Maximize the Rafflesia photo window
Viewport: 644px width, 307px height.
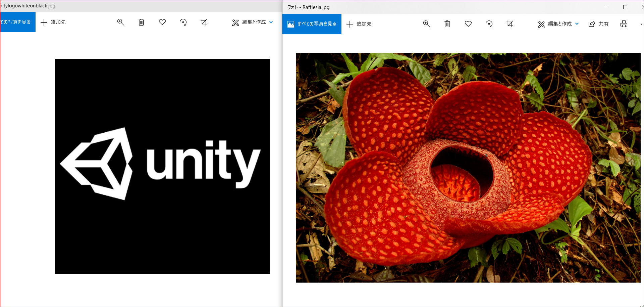tap(625, 7)
